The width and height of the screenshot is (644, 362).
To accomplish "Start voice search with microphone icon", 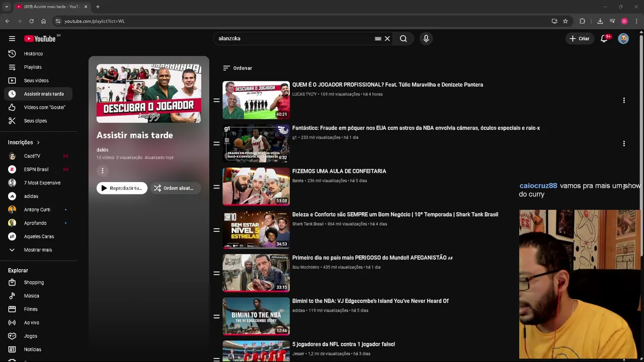I will pos(426,39).
